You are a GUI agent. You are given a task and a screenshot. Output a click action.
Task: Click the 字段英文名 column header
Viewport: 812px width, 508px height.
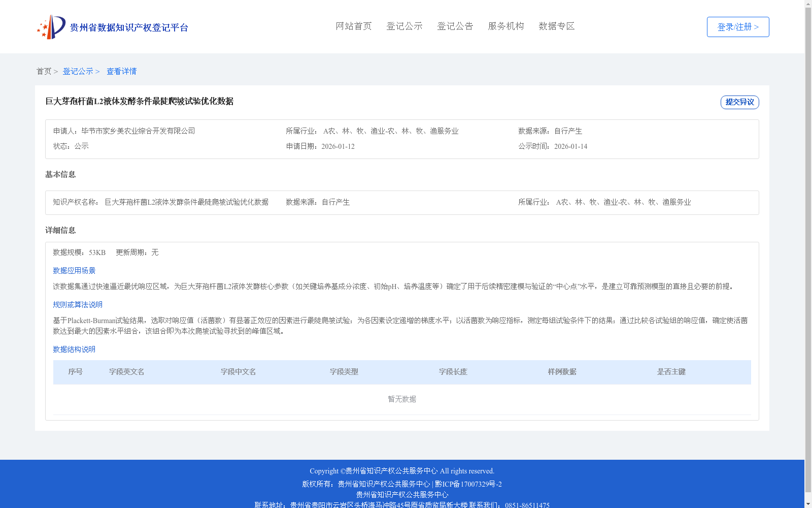coord(126,372)
